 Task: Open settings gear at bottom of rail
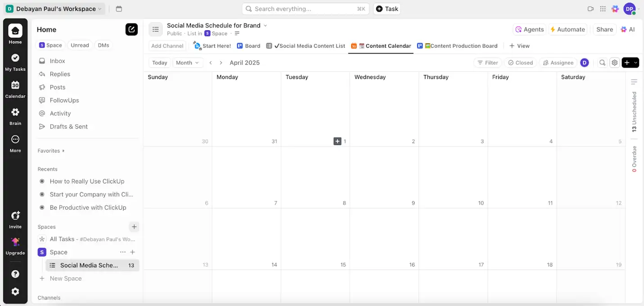click(15, 292)
